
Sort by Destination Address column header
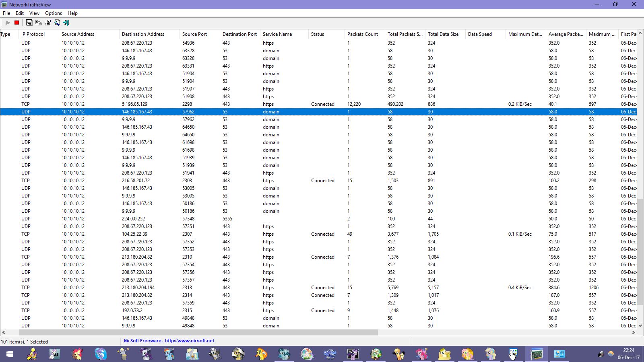pyautogui.click(x=143, y=34)
